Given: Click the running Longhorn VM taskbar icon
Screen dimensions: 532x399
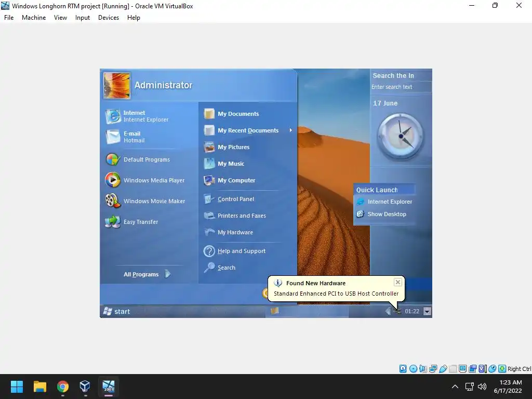Looking at the screenshot, I should pyautogui.click(x=109, y=387).
